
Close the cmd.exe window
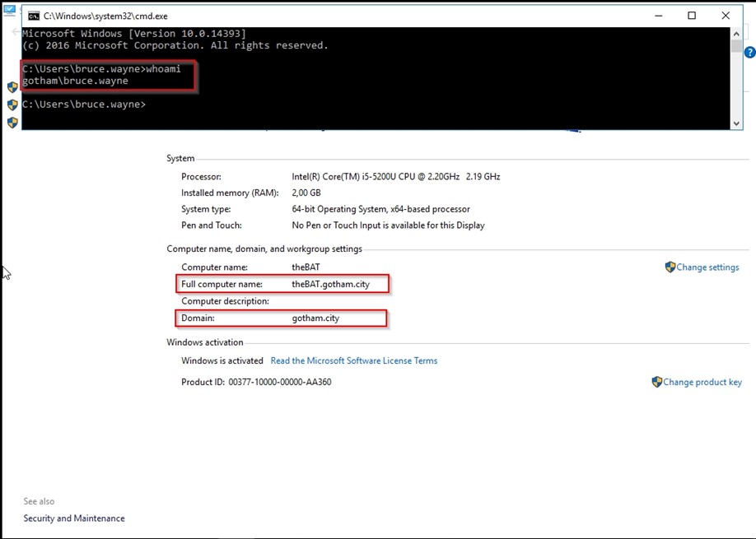tap(726, 16)
